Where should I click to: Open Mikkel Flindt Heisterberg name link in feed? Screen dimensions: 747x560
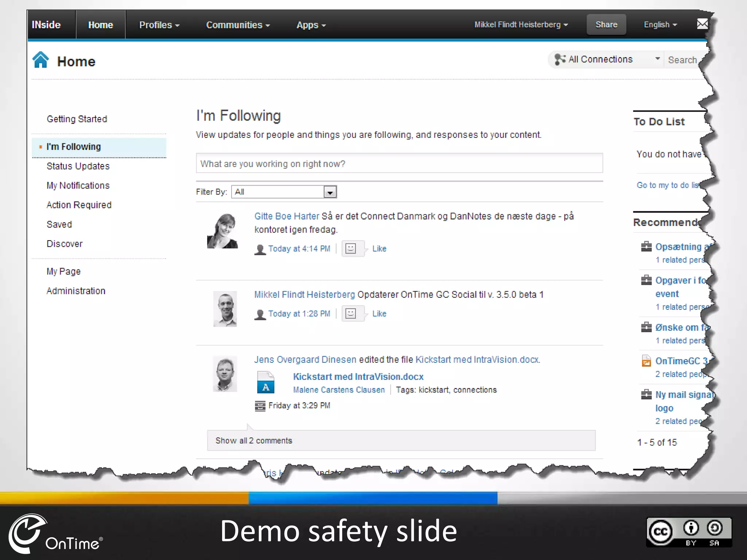(305, 295)
